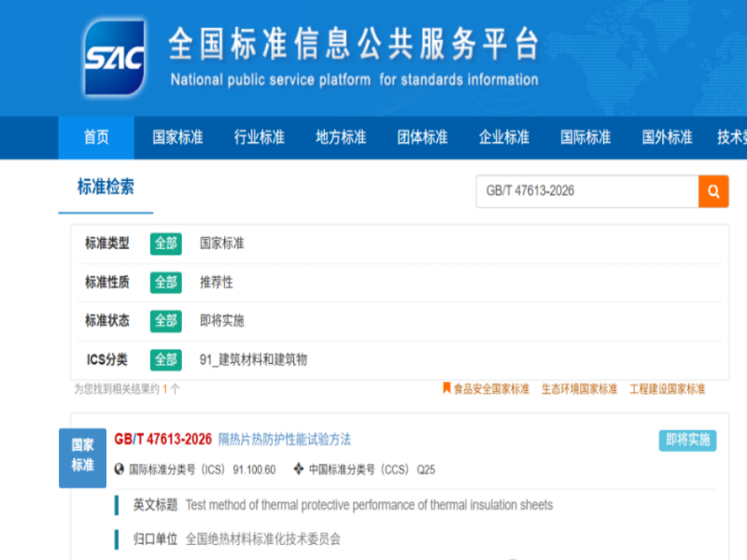This screenshot has height=560, width=747.
Task: Click the 即将实施 status badge on the result
Action: pyautogui.click(x=687, y=440)
